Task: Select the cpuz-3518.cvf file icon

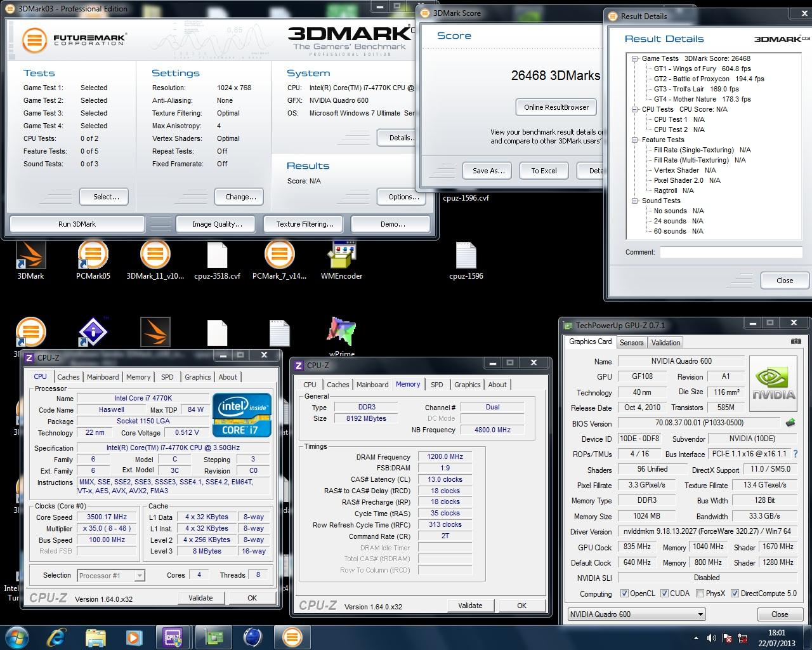Action: (x=217, y=260)
